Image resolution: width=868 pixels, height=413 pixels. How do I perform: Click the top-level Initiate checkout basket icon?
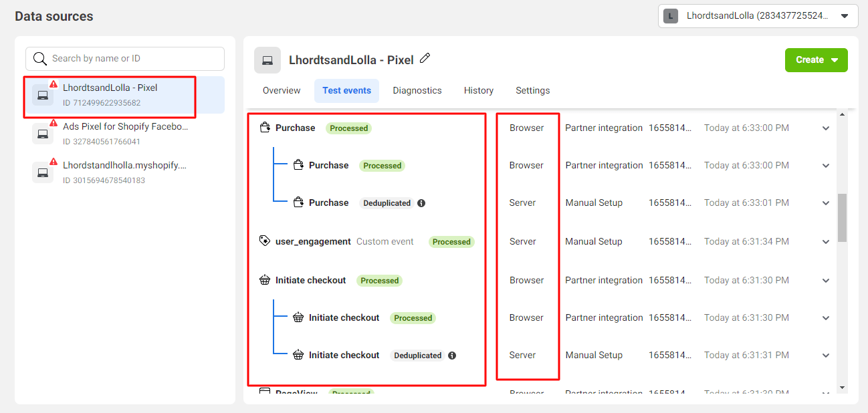click(x=265, y=280)
